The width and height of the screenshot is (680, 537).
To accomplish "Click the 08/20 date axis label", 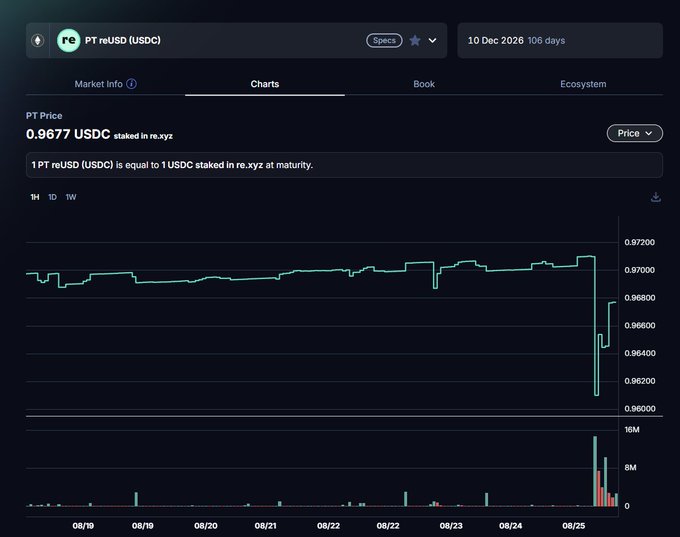I will pyautogui.click(x=206, y=526).
